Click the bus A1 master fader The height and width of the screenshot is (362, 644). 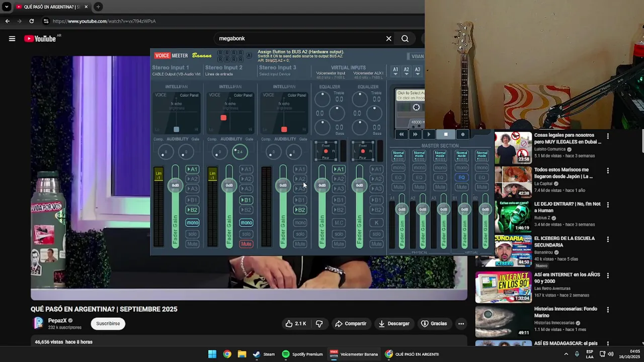pos(401,209)
